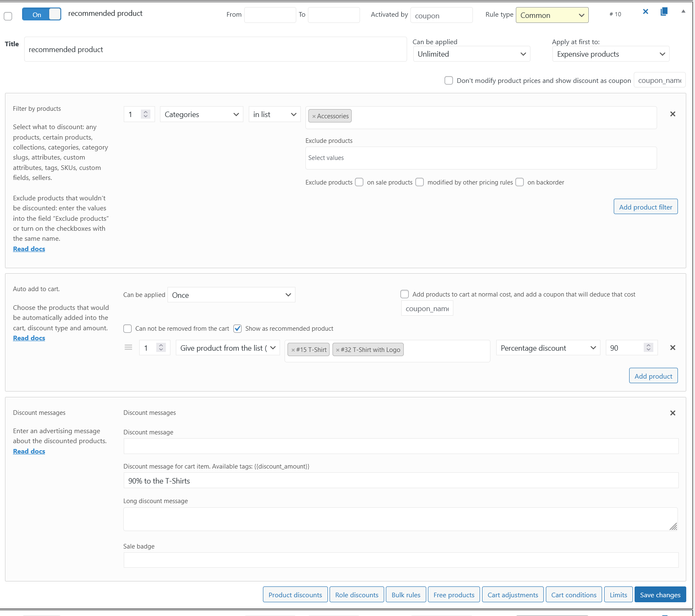Grab the drag handle of the gift product row
Image resolution: width=695 pixels, height=616 pixels.
128,347
